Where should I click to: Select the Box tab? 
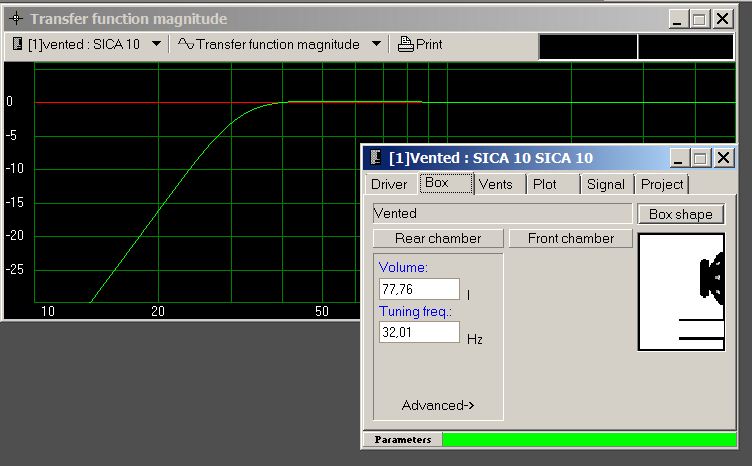click(446, 183)
